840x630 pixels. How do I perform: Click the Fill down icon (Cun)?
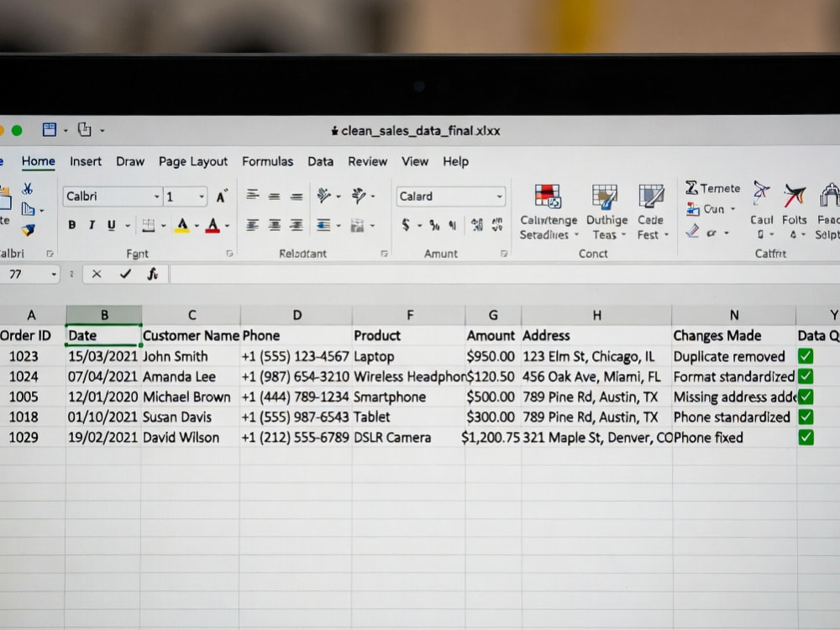tap(693, 209)
